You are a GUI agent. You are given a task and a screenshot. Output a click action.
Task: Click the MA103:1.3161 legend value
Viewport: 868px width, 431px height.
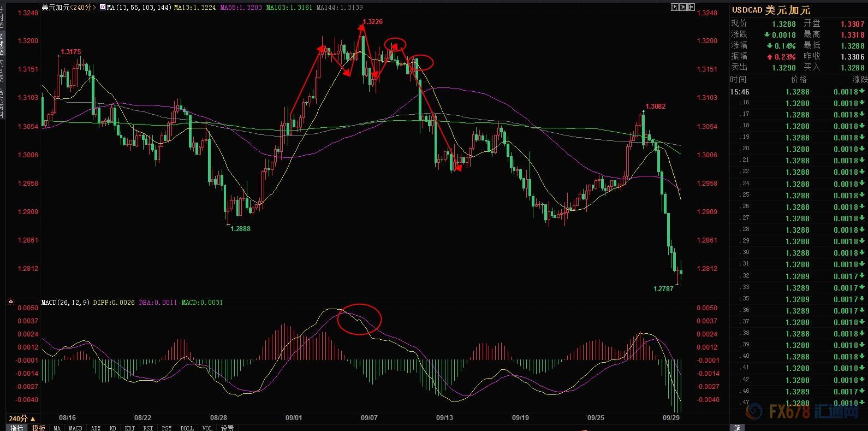click(x=289, y=8)
